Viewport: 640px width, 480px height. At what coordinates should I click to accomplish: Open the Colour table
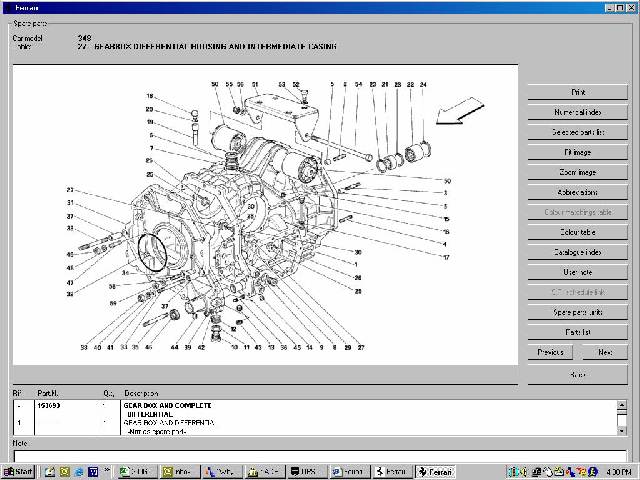click(578, 232)
